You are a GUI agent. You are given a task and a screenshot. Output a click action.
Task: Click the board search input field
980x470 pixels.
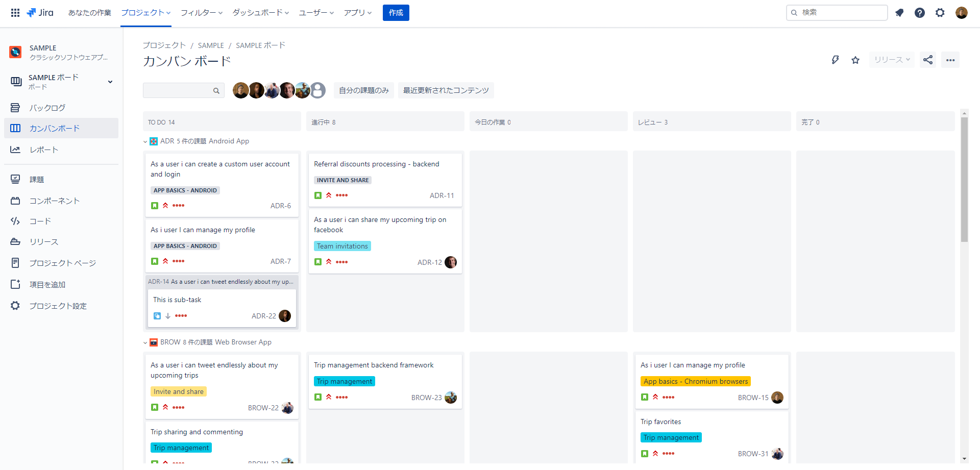pyautogui.click(x=178, y=90)
